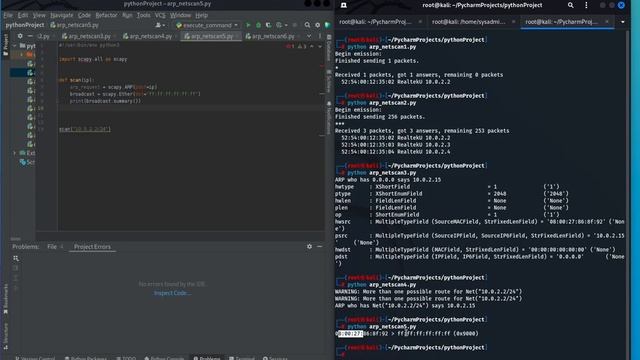This screenshot has width=640, height=360.
Task: Expand the editor tabs overflow chevron
Action: 309,36
